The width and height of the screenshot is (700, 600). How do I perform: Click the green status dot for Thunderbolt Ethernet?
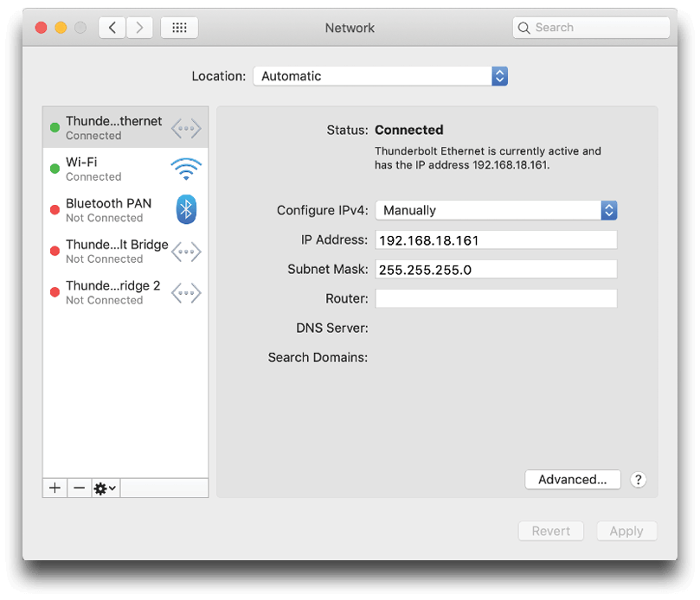coord(55,128)
